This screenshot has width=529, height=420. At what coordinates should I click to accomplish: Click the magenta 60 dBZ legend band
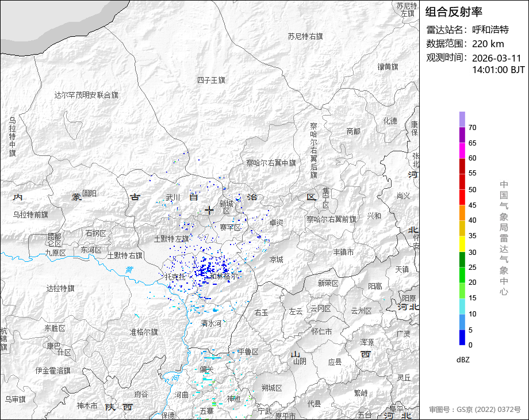(462, 150)
